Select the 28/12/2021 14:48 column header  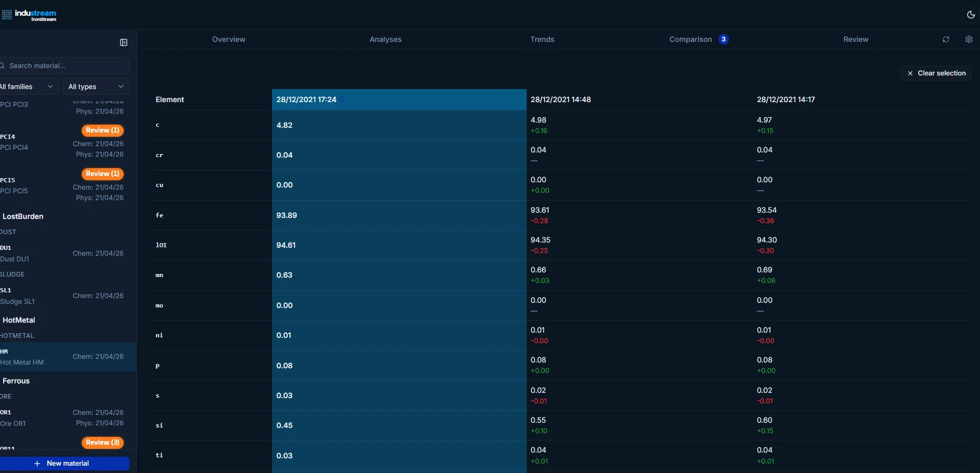[560, 100]
